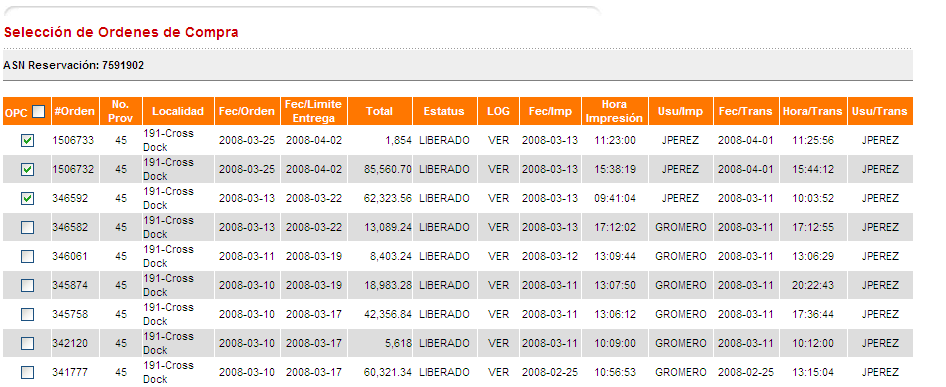View VER log of order 345874
Viewport: 946px width, 387px height.
tap(498, 286)
